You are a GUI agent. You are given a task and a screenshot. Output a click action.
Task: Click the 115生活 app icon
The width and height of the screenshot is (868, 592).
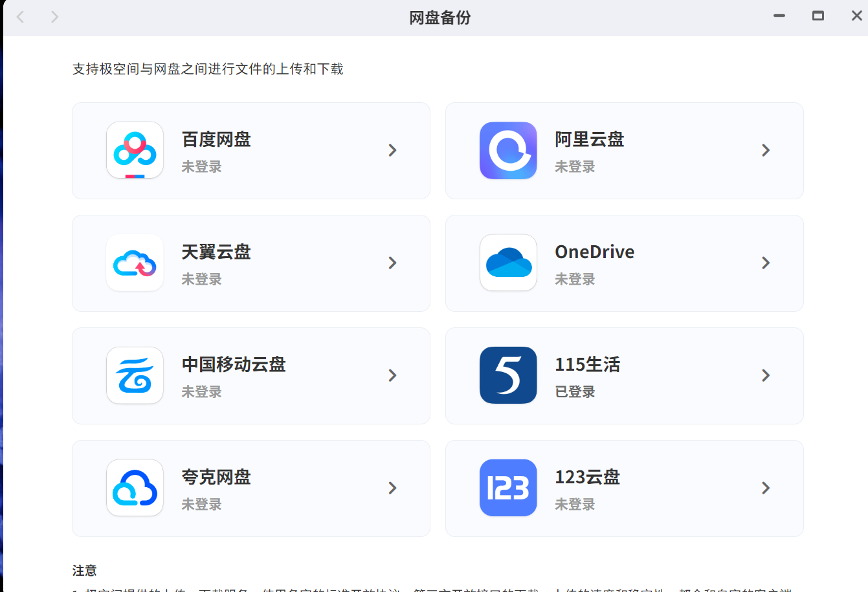point(508,375)
